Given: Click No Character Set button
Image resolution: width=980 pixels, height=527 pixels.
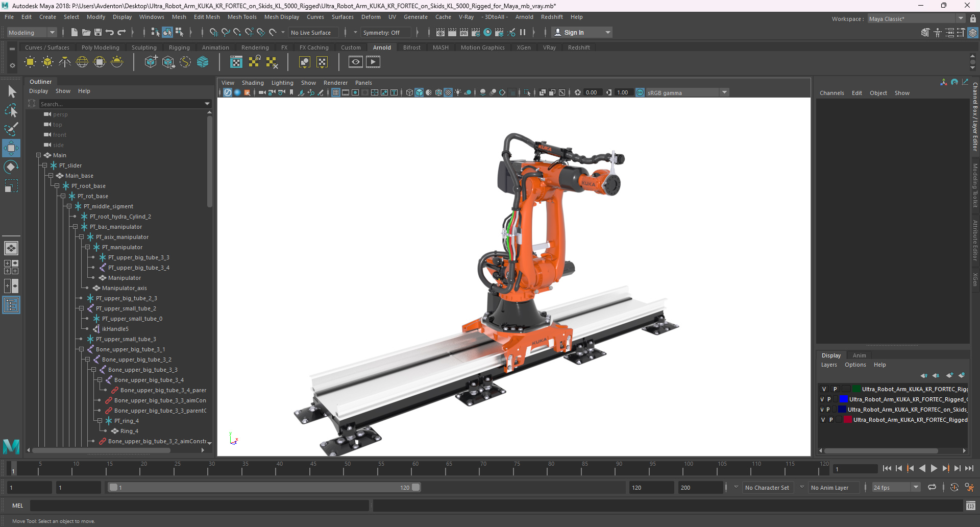Looking at the screenshot, I should tap(767, 487).
